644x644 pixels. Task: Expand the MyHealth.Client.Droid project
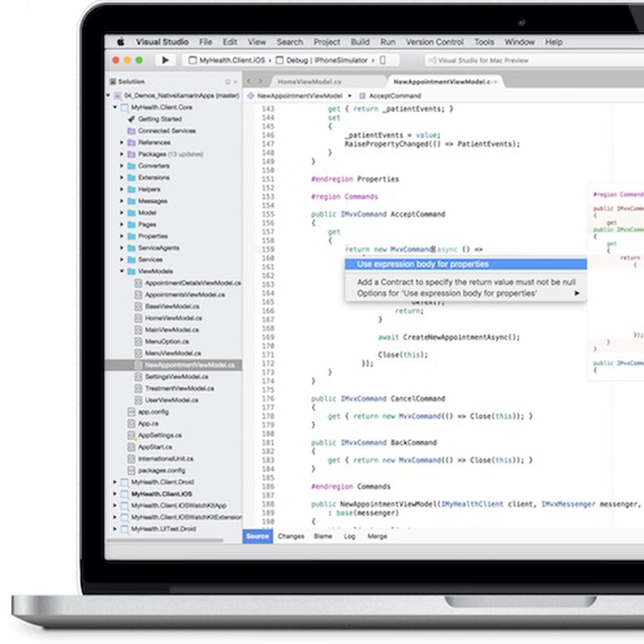pos(115,482)
